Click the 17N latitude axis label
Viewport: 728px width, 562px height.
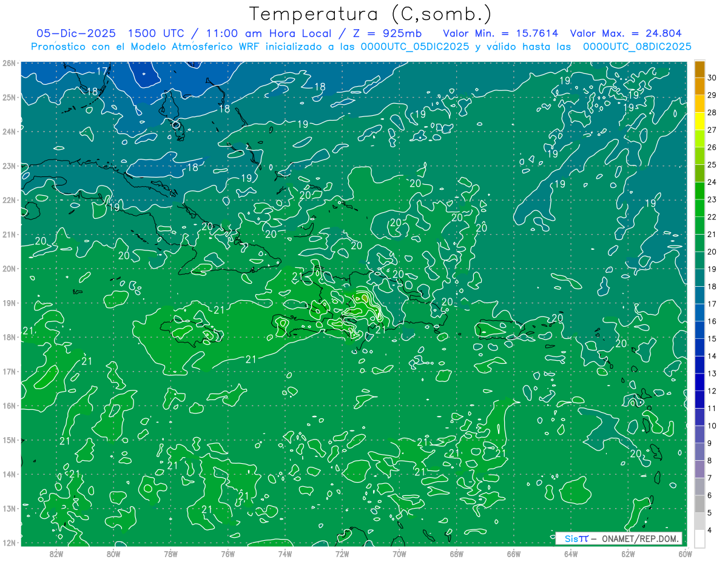[x=8, y=372]
